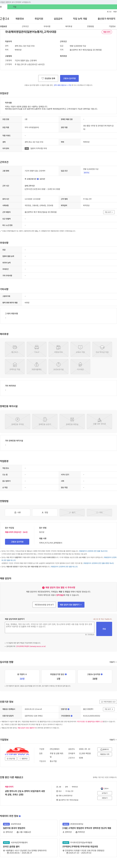Click the 주택자금 지원 icon
This screenshot has width=117, height=868.
coord(15,367)
